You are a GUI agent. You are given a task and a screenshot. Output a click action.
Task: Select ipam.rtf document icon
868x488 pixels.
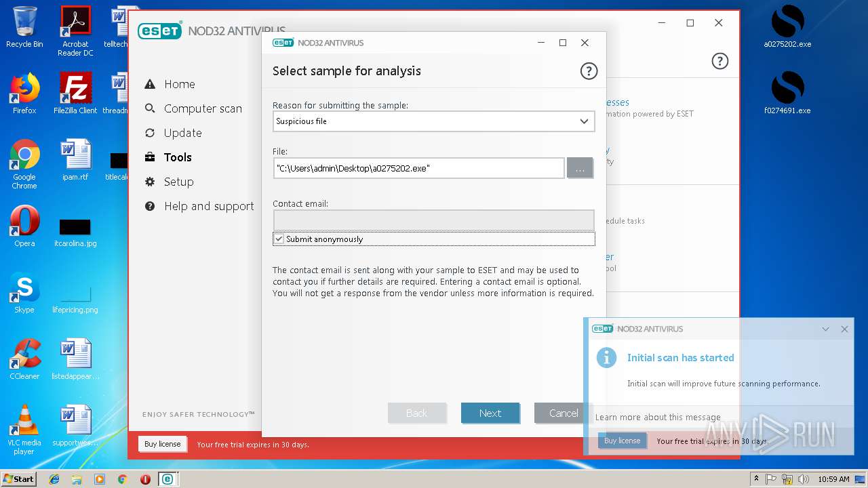(75, 160)
